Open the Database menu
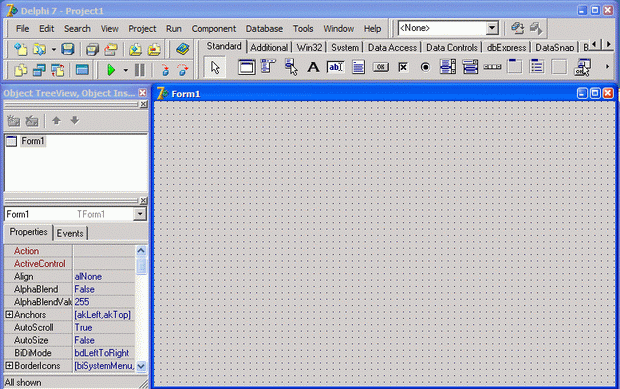620x389 pixels. pyautogui.click(x=264, y=28)
